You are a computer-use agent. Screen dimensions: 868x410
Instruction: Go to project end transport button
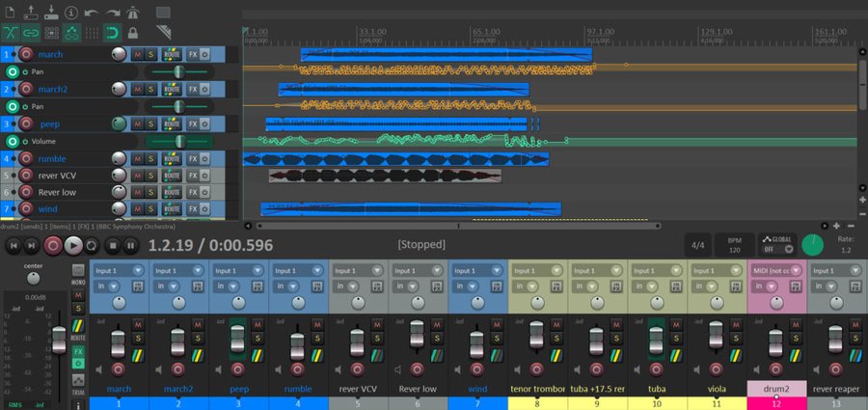coord(32,245)
